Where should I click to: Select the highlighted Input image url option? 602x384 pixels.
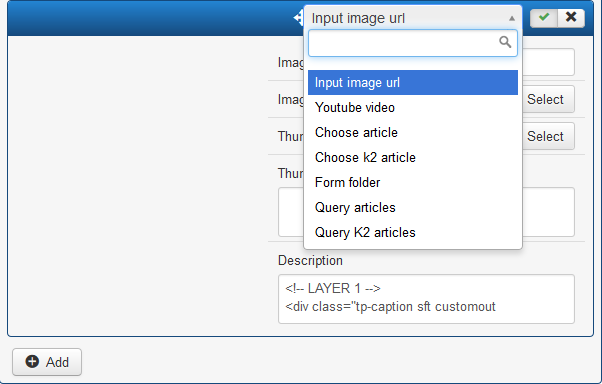point(413,82)
